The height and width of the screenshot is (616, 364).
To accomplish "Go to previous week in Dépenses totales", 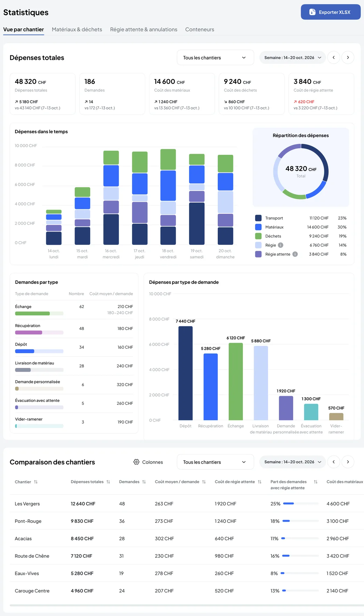I will 334,57.
